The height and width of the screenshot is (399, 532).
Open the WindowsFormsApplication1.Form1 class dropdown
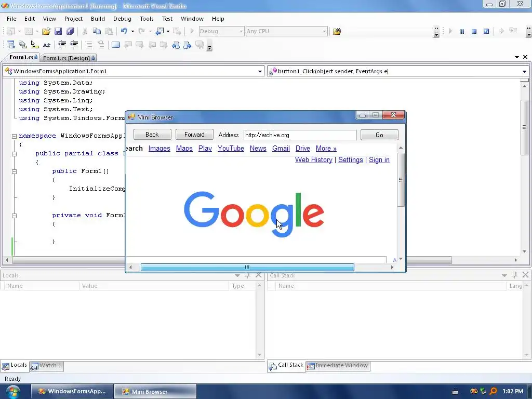pyautogui.click(x=260, y=71)
